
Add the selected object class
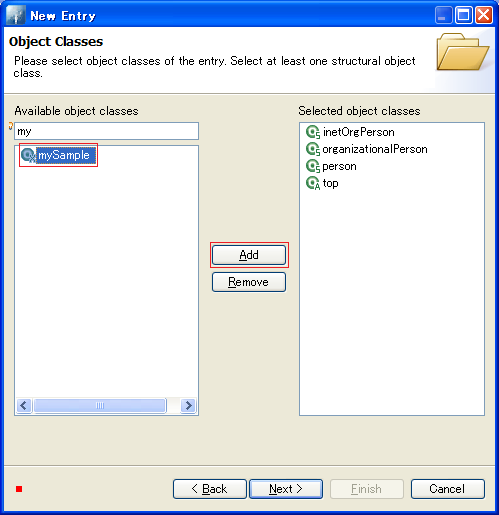(x=249, y=255)
